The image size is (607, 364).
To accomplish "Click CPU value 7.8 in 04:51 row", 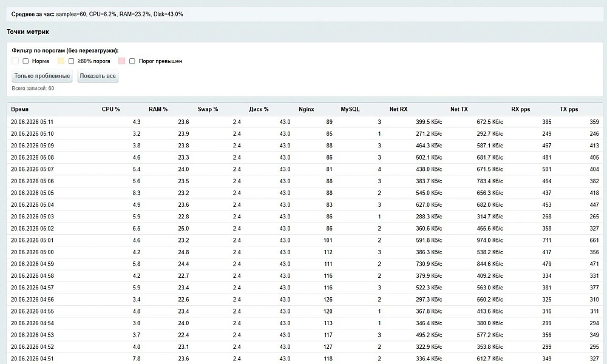I will click(136, 359).
